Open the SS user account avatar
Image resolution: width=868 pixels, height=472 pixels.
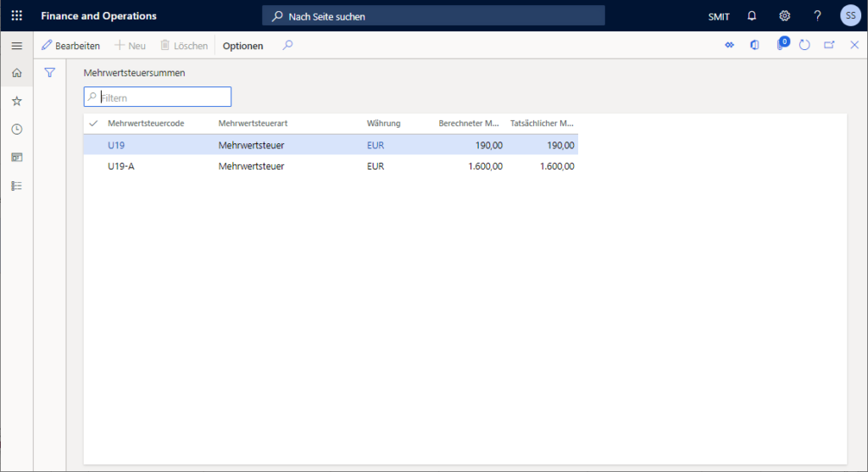coord(850,16)
